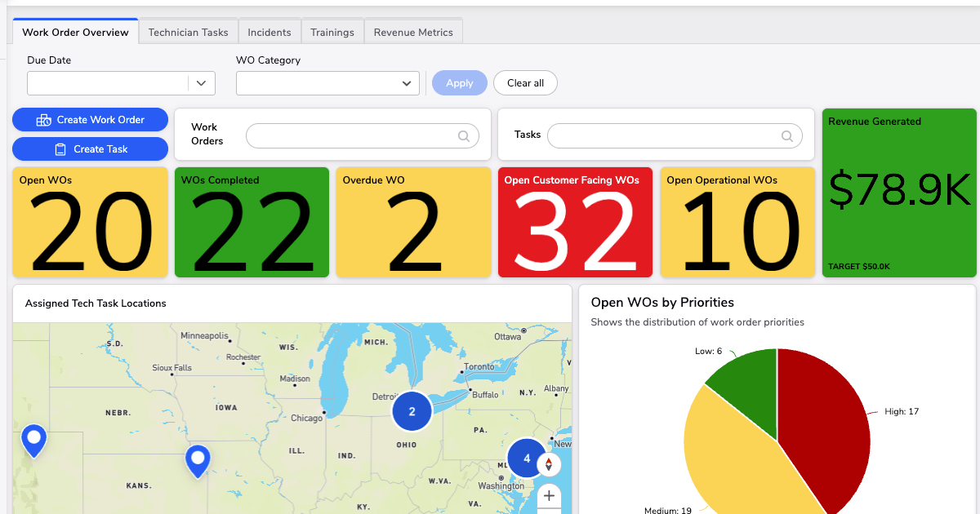This screenshot has height=514, width=980.
Task: Click the 'High: 17' chart label
Action: (x=902, y=412)
